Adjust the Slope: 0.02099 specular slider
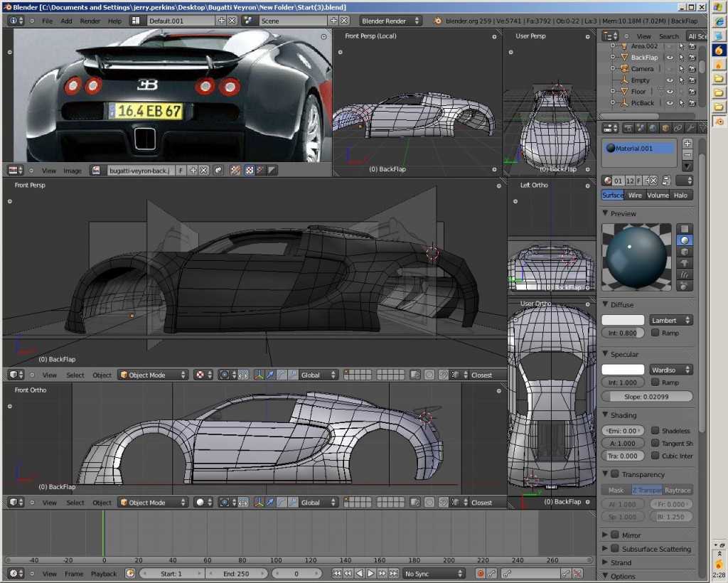 click(x=647, y=396)
